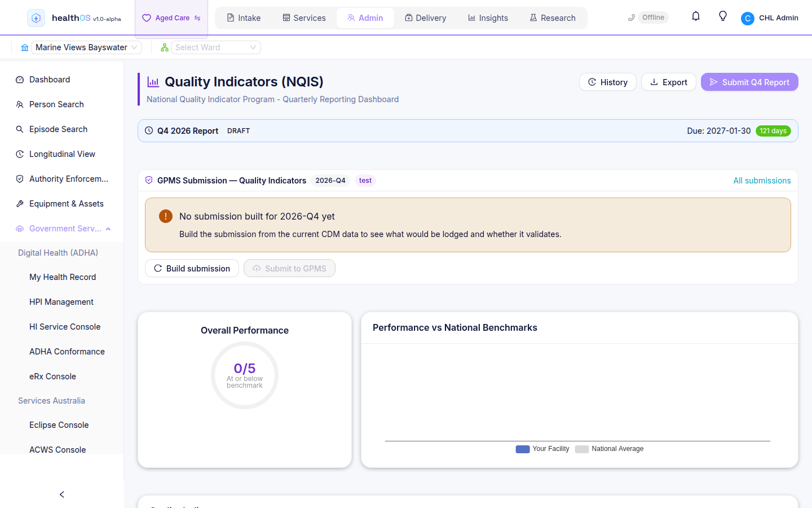Viewport: 812px width, 508px height.
Task: Click the Aged Care swap arrows icon
Action: (197, 18)
